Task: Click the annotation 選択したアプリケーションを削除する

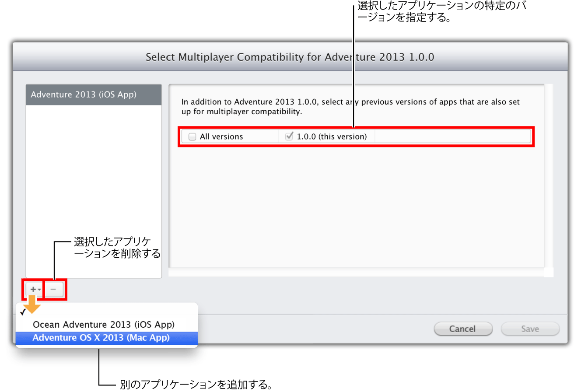Action: click(x=117, y=248)
